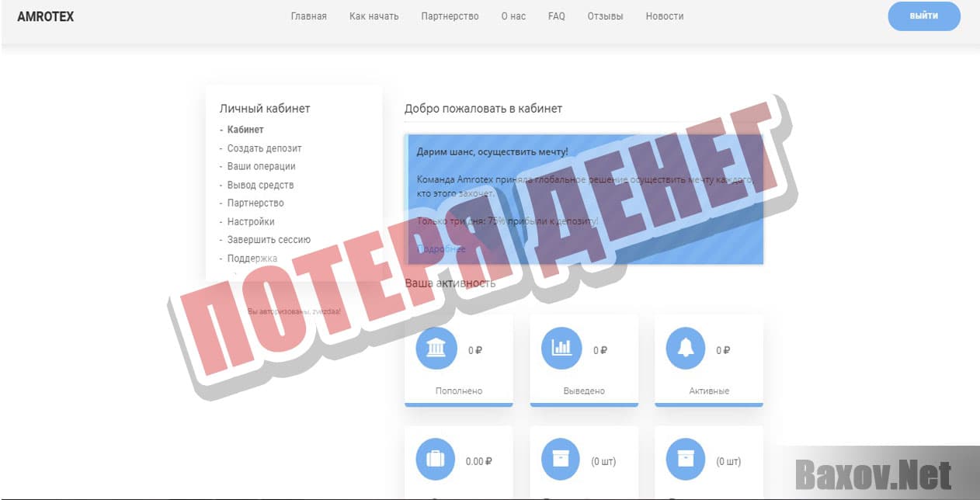Open the Новости section
This screenshot has height=500, width=980.
664,16
